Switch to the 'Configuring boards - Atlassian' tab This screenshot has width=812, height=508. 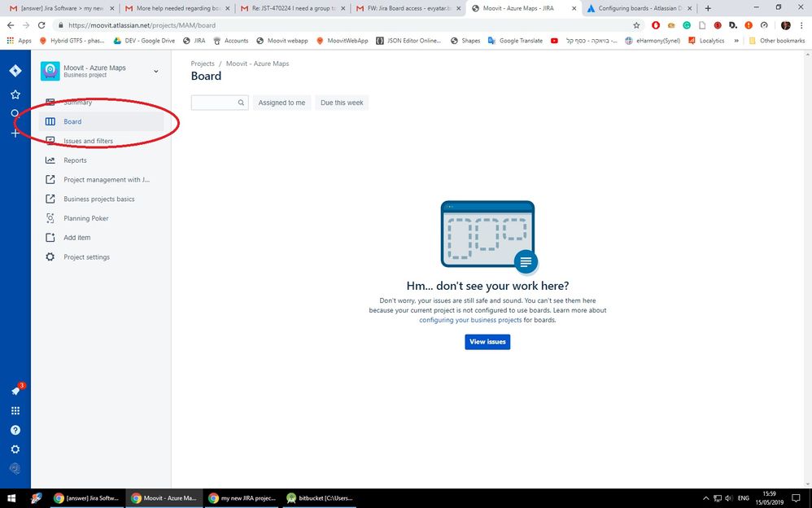pos(639,8)
